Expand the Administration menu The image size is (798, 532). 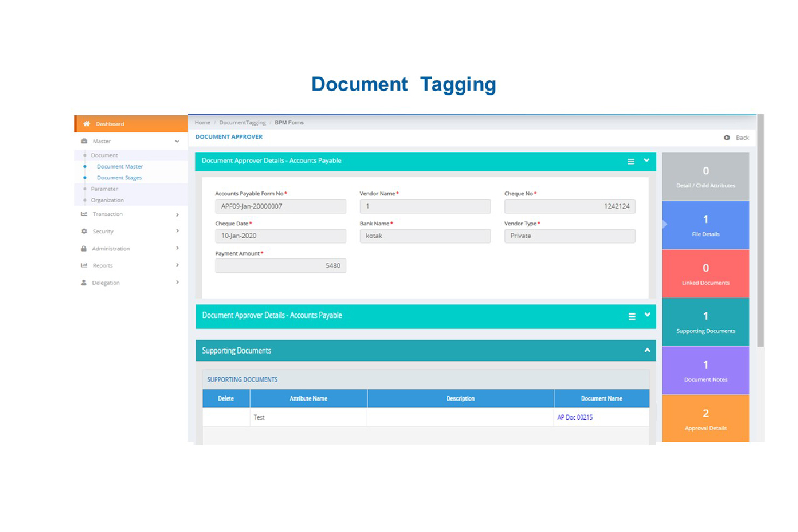click(x=177, y=248)
